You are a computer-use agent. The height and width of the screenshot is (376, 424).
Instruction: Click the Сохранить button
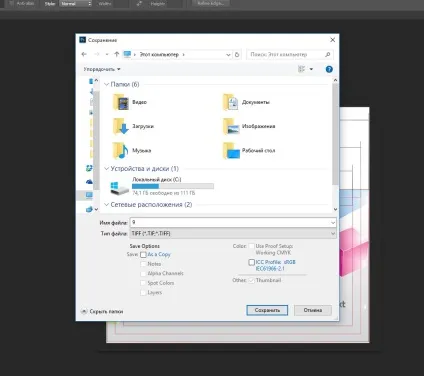pos(267,310)
